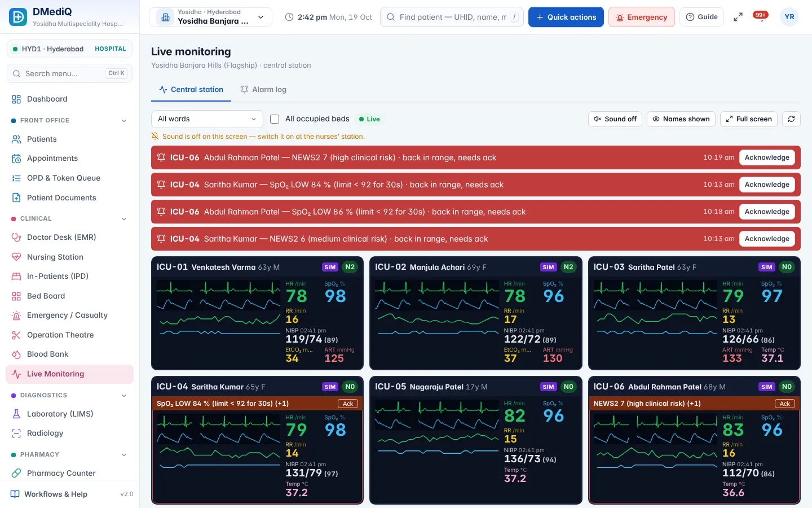
Task: Open Blood Bank module
Action: [x=69, y=354]
